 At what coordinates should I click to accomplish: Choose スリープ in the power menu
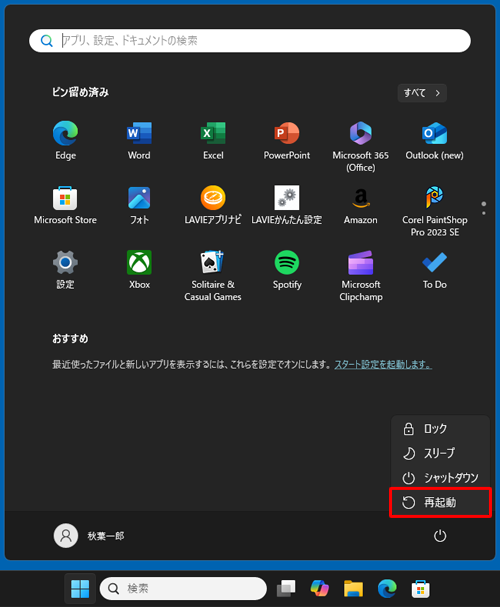pyautogui.click(x=440, y=453)
